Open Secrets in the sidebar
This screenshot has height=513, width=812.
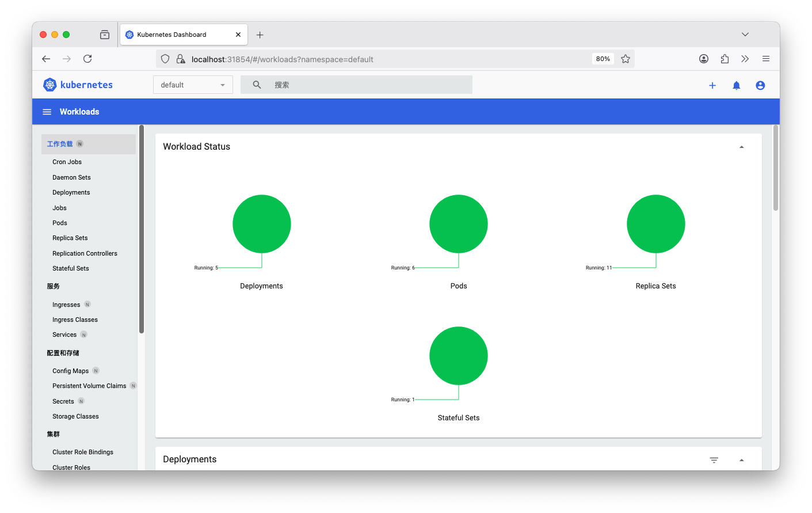[x=63, y=401]
